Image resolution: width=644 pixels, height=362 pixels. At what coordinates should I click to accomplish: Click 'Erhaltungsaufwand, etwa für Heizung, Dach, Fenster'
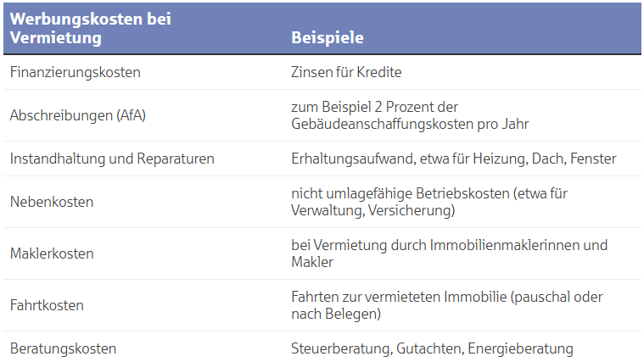click(454, 159)
